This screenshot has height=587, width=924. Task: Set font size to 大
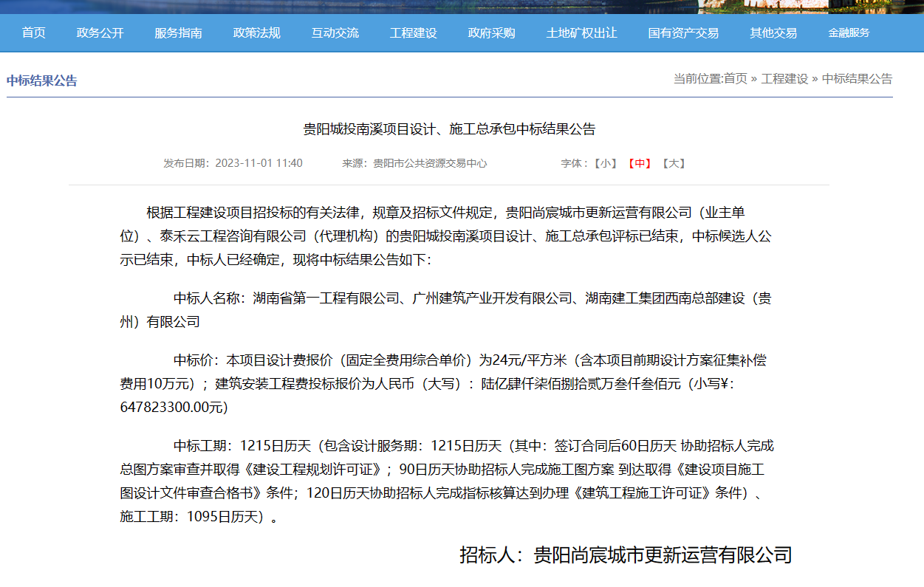point(674,163)
